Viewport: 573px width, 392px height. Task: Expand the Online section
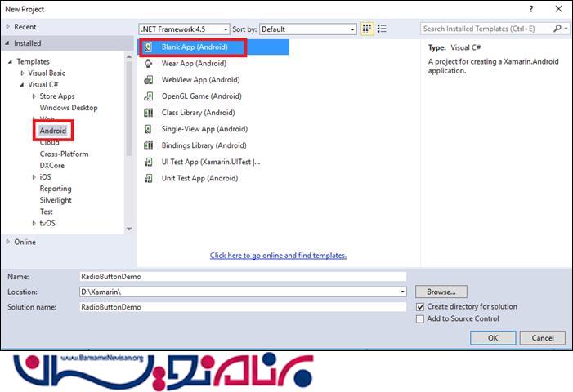click(x=7, y=242)
